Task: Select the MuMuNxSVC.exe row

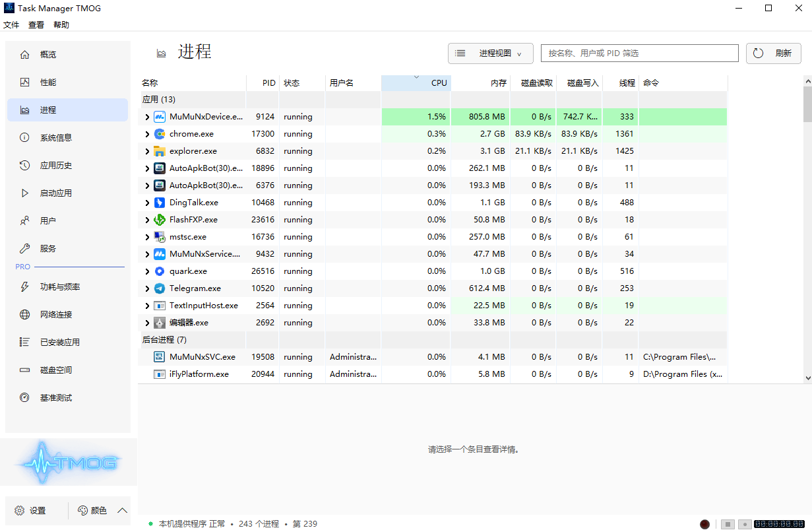Action: 433,357
